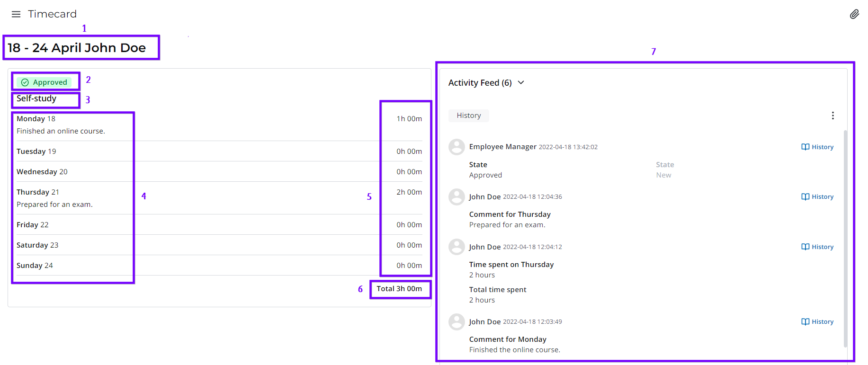Click Monday's 1h 00m time value

point(409,119)
